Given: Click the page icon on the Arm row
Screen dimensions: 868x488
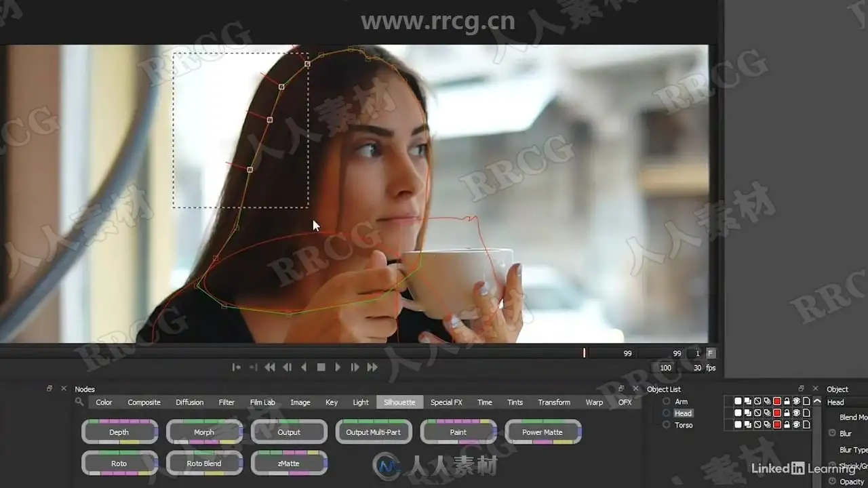Looking at the screenshot, I should tap(806, 401).
